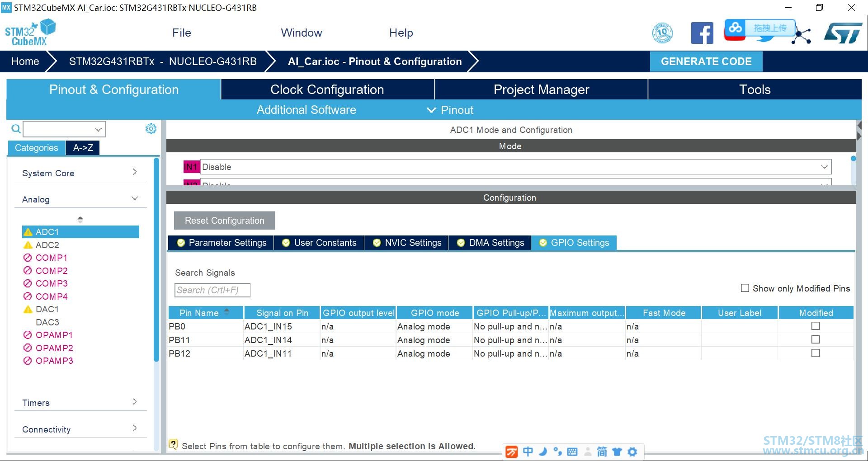
Task: Toggle Modified checkbox for PB0
Action: [816, 326]
